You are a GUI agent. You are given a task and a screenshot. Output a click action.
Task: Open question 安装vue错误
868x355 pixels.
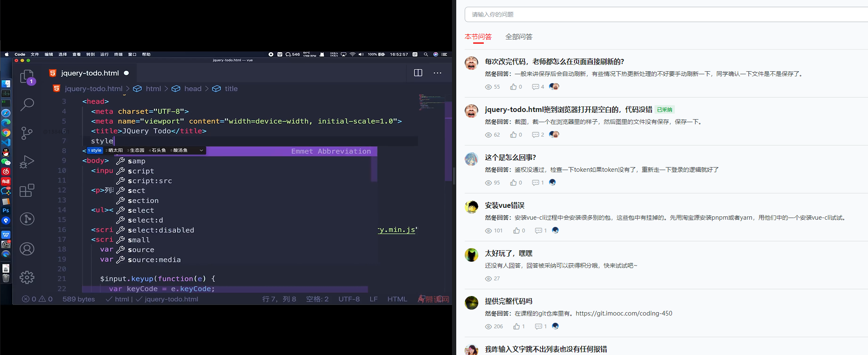point(505,205)
